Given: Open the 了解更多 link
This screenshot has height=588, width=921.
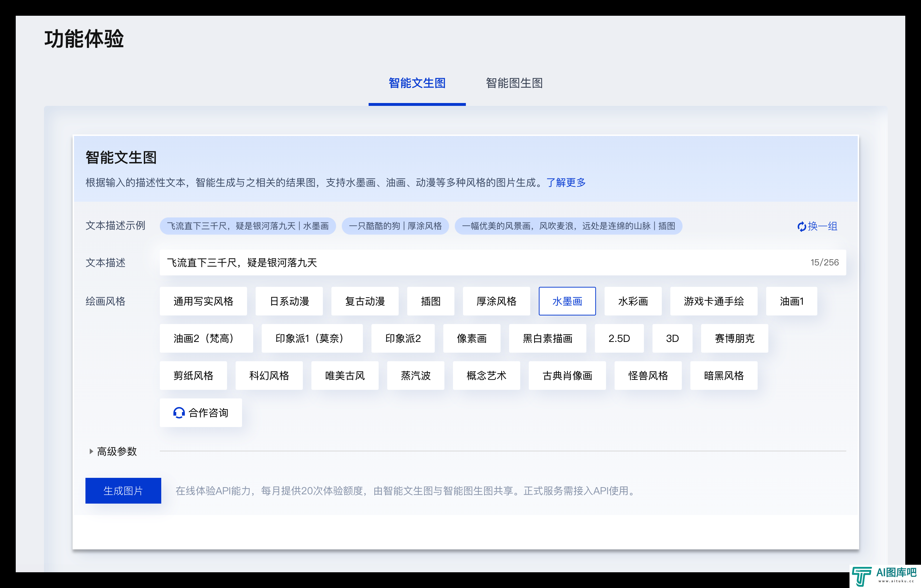Looking at the screenshot, I should pos(566,182).
